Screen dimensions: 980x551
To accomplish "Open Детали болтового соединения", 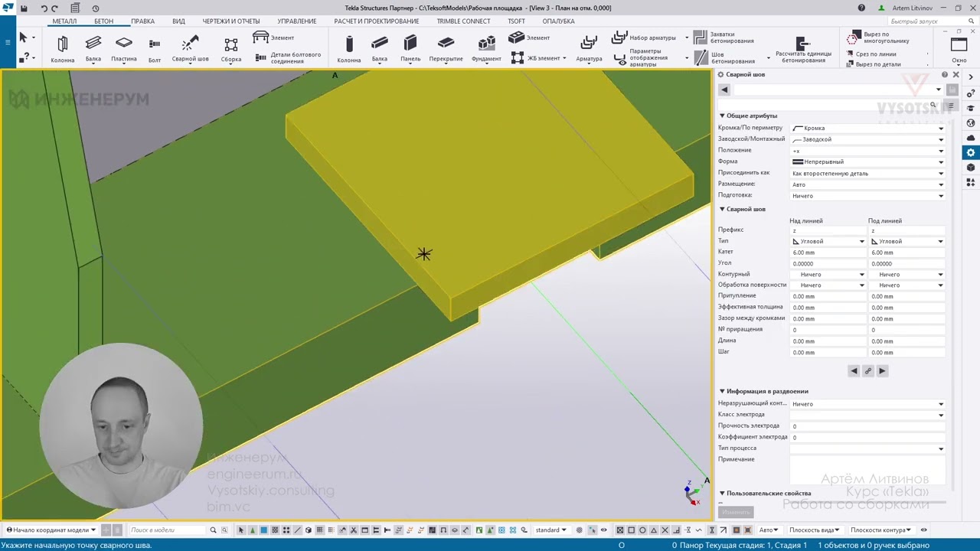I will [x=288, y=57].
